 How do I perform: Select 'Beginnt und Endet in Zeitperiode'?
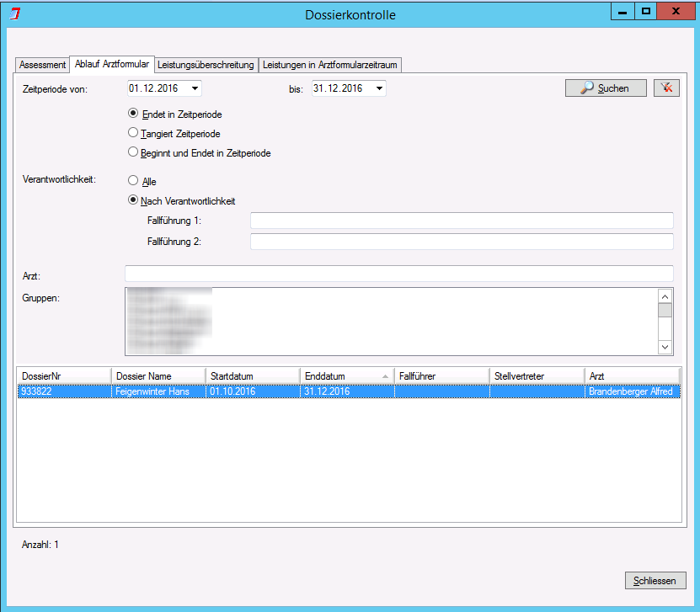tap(133, 152)
